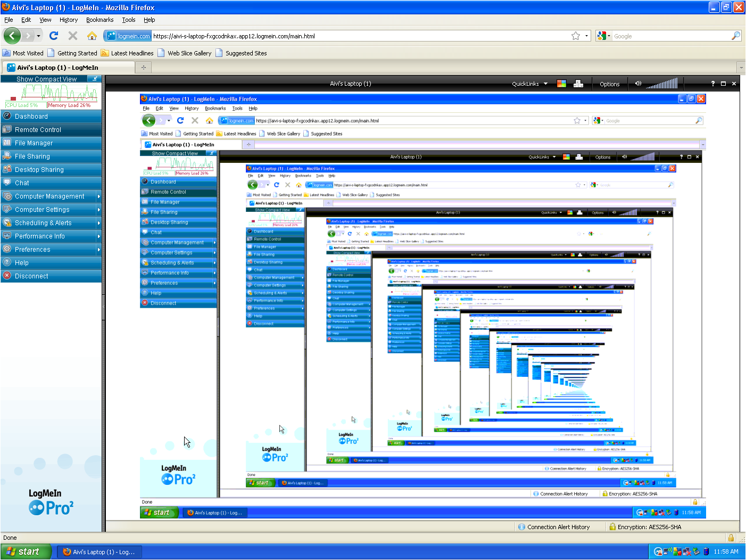
Task: Open File Manager in the outermost LogMeIn sidebar
Action: point(51,143)
